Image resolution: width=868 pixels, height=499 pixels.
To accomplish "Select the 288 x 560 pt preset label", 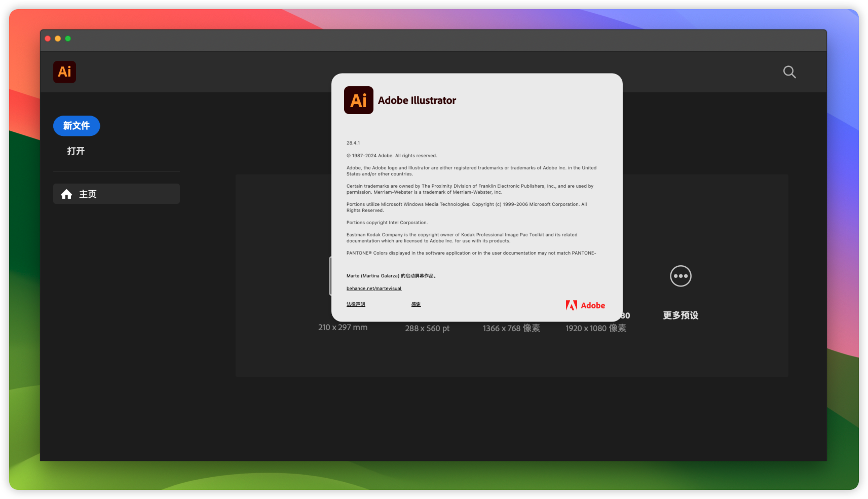I will pyautogui.click(x=427, y=328).
